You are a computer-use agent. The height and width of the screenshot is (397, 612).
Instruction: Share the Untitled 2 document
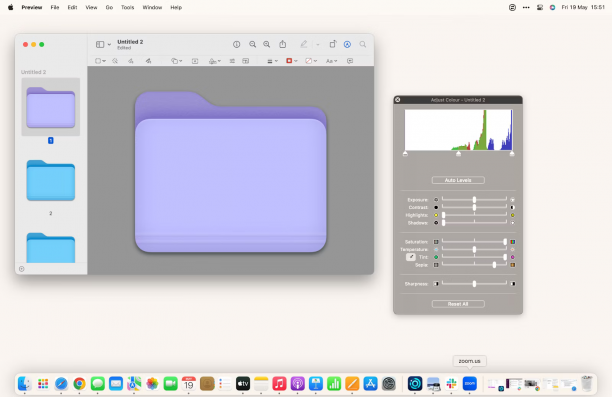(283, 44)
